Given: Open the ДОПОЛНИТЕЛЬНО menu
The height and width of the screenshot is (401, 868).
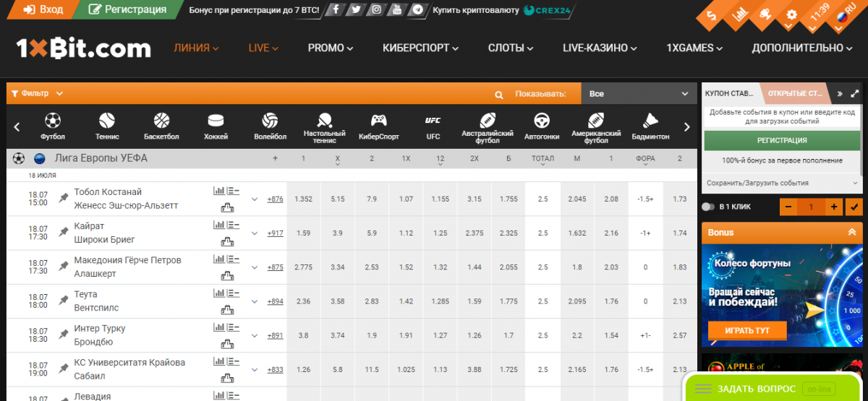Looking at the screenshot, I should (802, 48).
